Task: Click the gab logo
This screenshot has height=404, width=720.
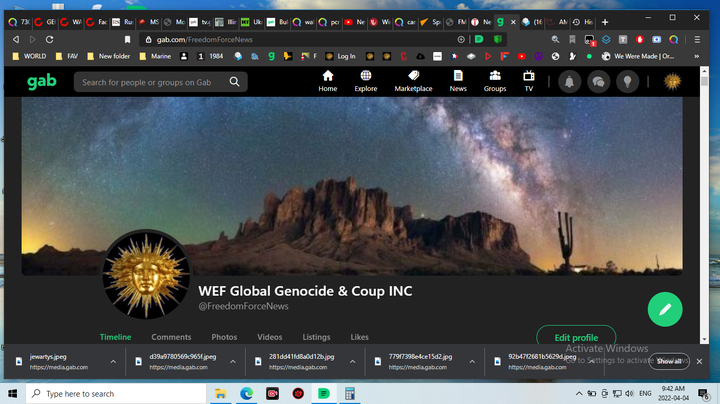Action: pos(42,81)
